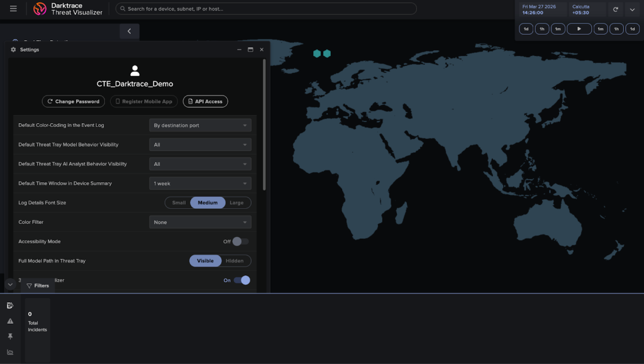
Task: Click the magnifier icon in search bar
Action: (x=123, y=9)
